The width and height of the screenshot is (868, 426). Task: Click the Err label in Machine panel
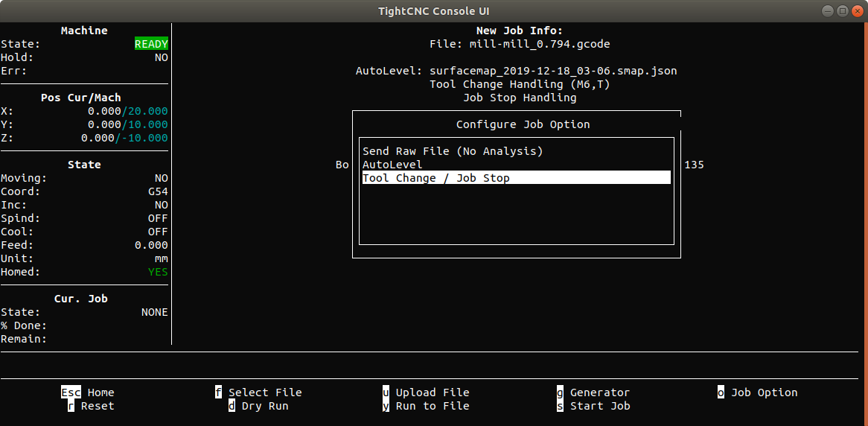coord(14,71)
